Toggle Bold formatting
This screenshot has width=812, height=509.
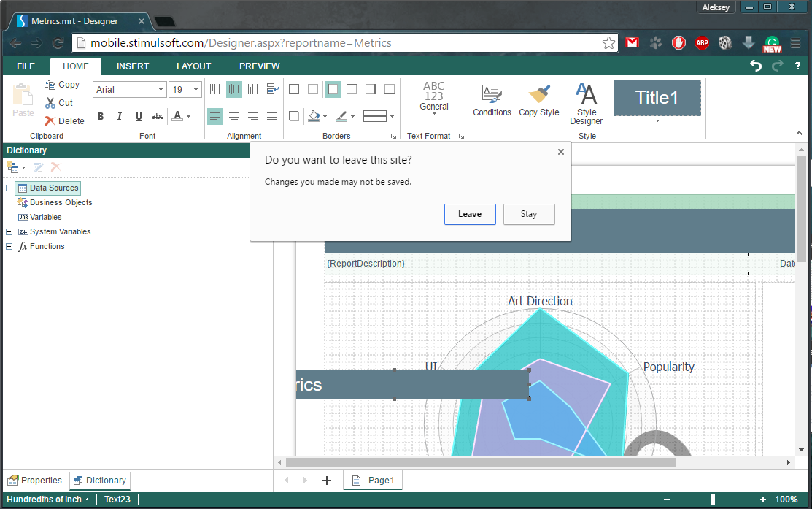pyautogui.click(x=101, y=116)
